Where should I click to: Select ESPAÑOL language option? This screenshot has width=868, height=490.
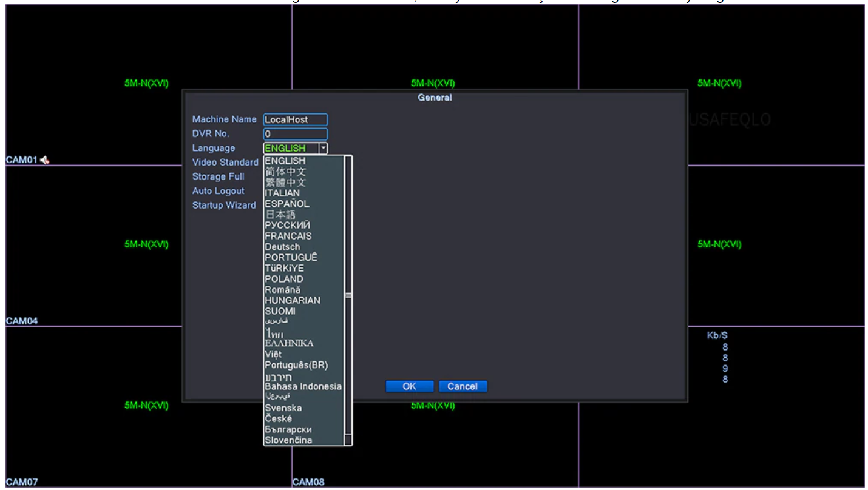coord(287,204)
